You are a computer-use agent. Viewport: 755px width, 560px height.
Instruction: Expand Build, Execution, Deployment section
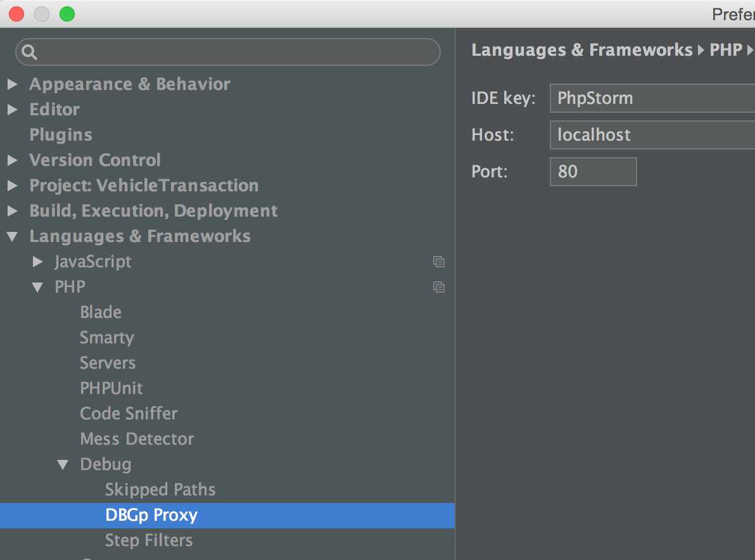coord(13,211)
